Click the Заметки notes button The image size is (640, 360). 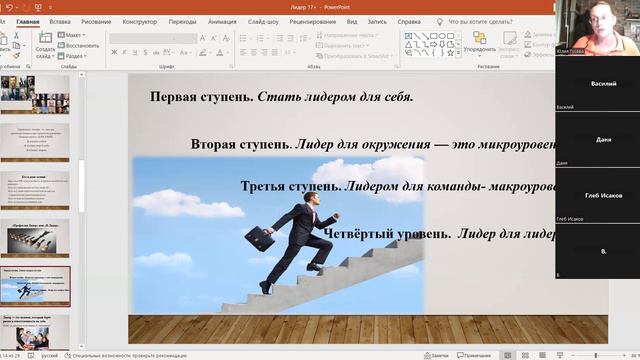click(x=436, y=356)
